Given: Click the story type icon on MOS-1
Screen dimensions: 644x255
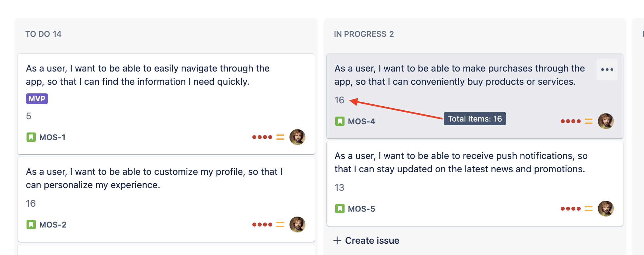Looking at the screenshot, I should tap(31, 137).
